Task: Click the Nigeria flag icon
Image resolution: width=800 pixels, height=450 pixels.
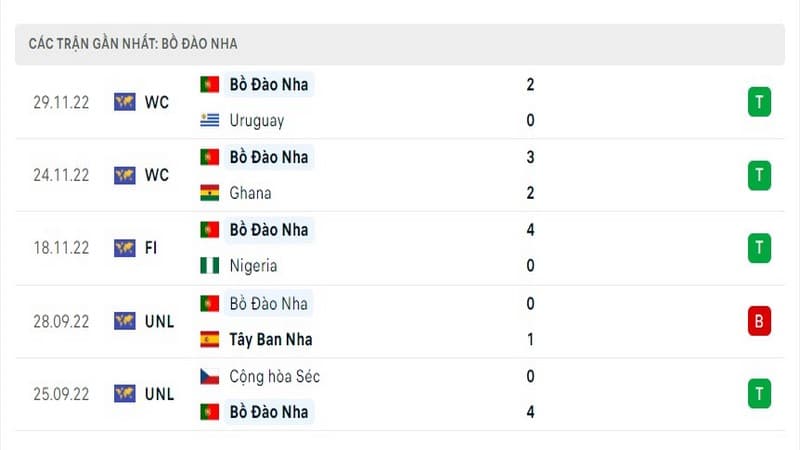Action: pyautogui.click(x=209, y=265)
